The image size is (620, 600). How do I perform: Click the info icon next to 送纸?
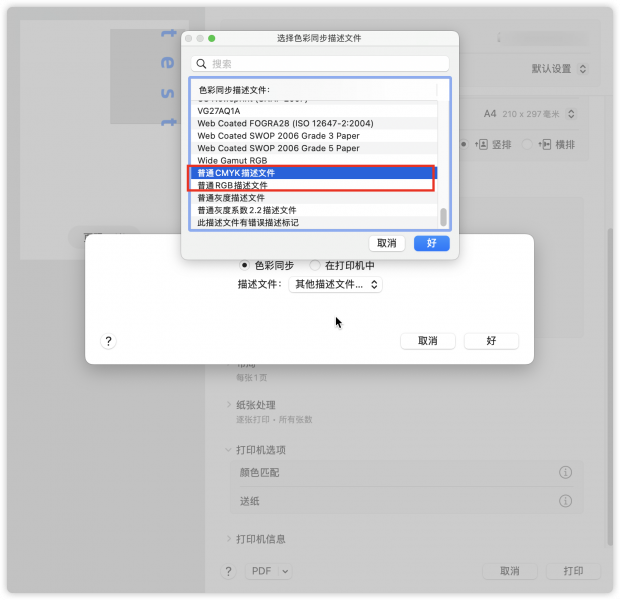pos(565,500)
